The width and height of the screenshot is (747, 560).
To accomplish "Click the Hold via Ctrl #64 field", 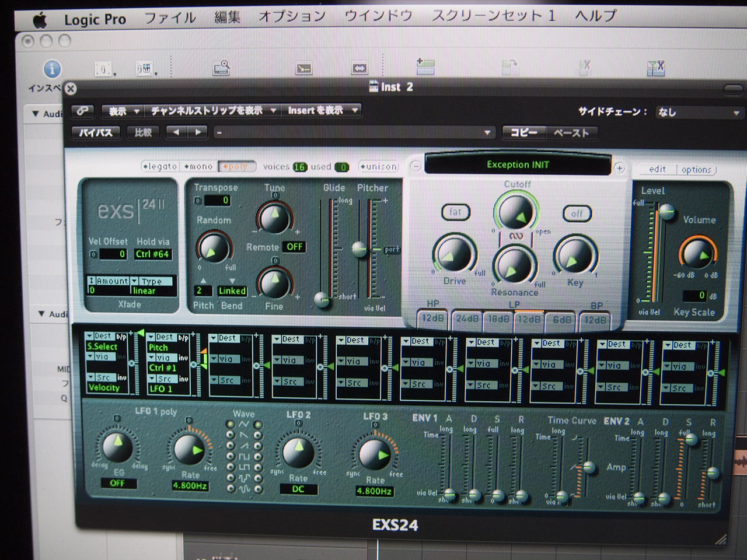I will [x=152, y=254].
